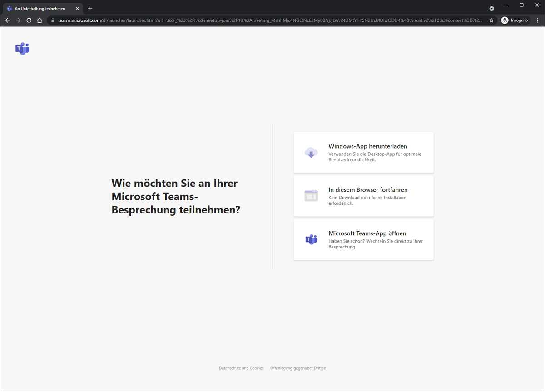Viewport: 545px width, 392px height.
Task: Click the Inkognito profile indicator
Action: coord(515,20)
